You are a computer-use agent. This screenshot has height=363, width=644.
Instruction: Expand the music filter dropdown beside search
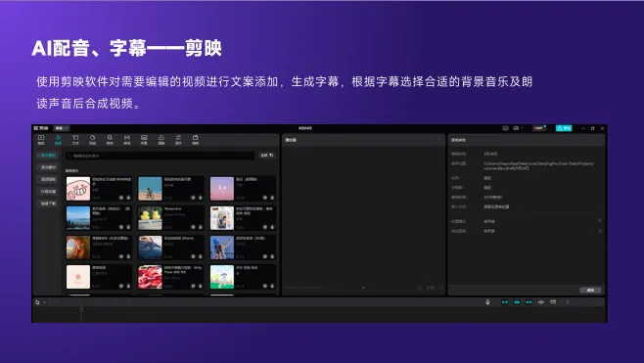coord(267,156)
